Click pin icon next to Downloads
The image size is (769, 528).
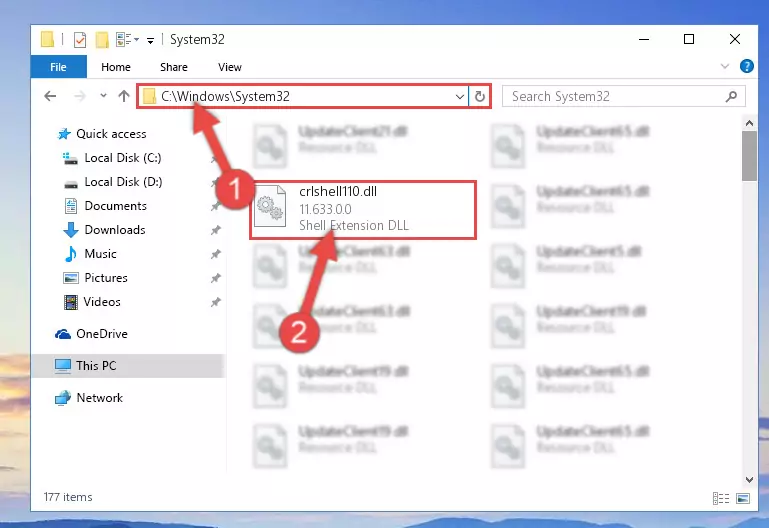215,230
